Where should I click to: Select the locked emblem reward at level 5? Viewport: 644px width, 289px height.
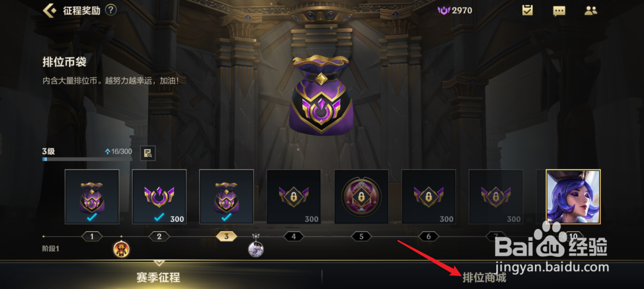pyautogui.click(x=361, y=197)
